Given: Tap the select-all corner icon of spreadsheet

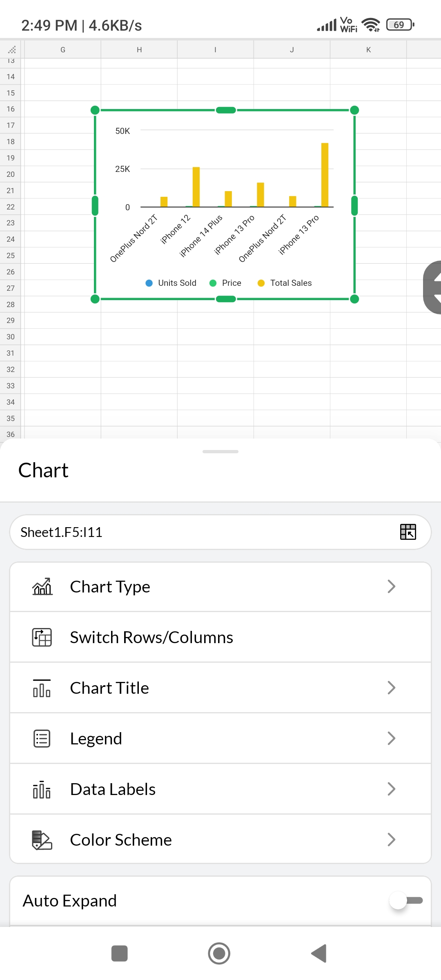Looking at the screenshot, I should point(12,50).
